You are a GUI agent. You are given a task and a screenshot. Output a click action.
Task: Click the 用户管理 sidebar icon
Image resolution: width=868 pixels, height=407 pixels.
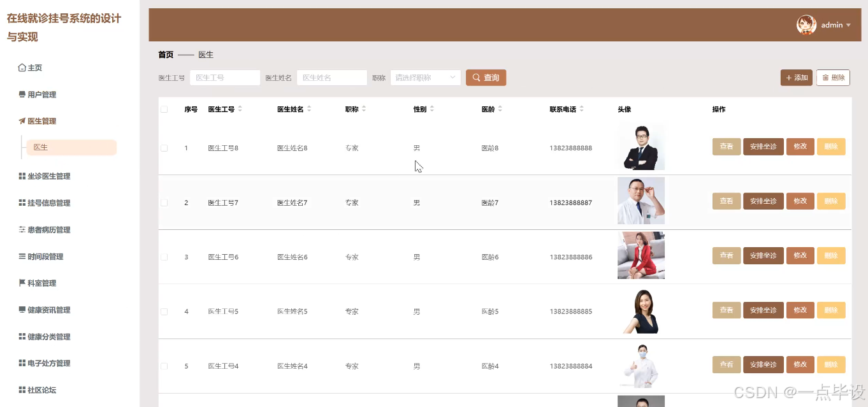pyautogui.click(x=22, y=94)
